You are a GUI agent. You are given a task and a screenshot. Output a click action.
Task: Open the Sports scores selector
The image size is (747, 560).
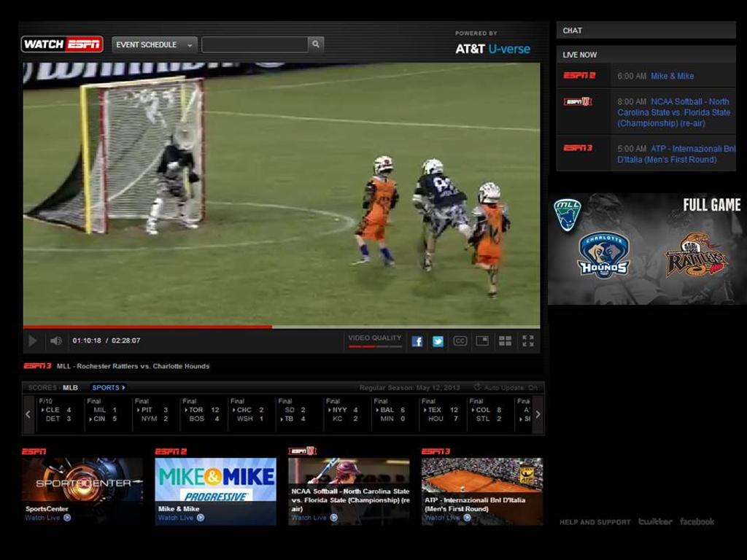coord(109,388)
